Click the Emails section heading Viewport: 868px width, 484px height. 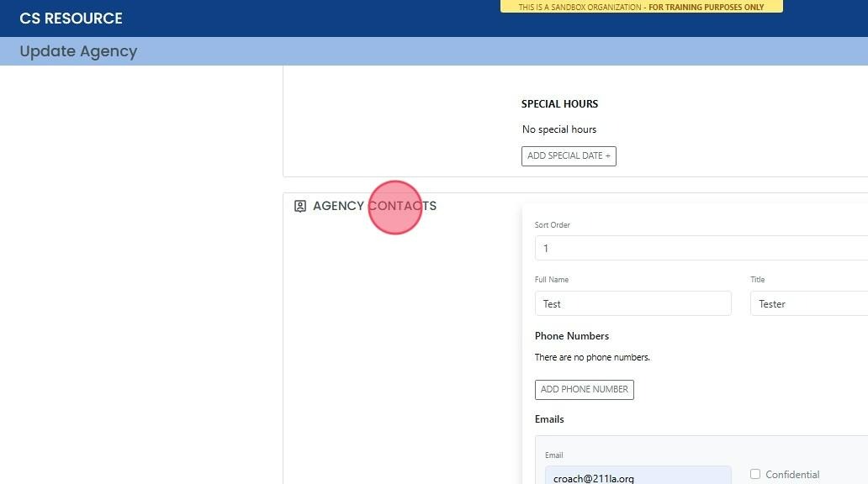549,419
